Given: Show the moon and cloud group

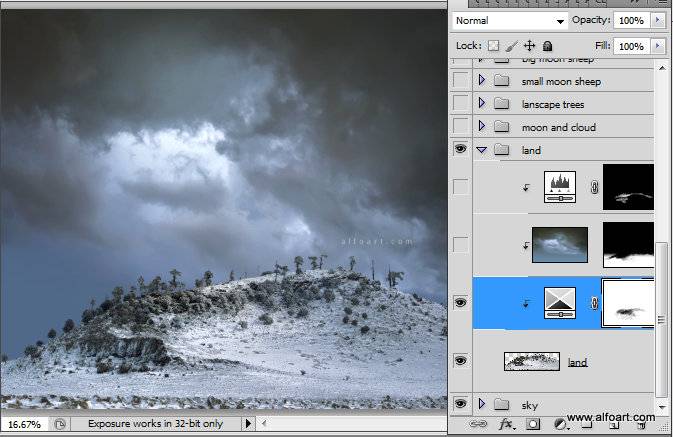Looking at the screenshot, I should tap(460, 127).
